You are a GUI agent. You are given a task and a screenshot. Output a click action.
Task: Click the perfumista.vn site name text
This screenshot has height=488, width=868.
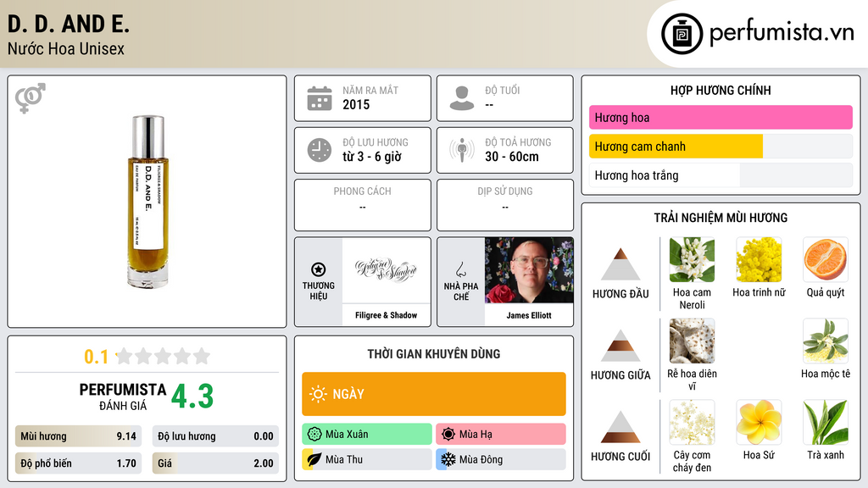tap(782, 32)
